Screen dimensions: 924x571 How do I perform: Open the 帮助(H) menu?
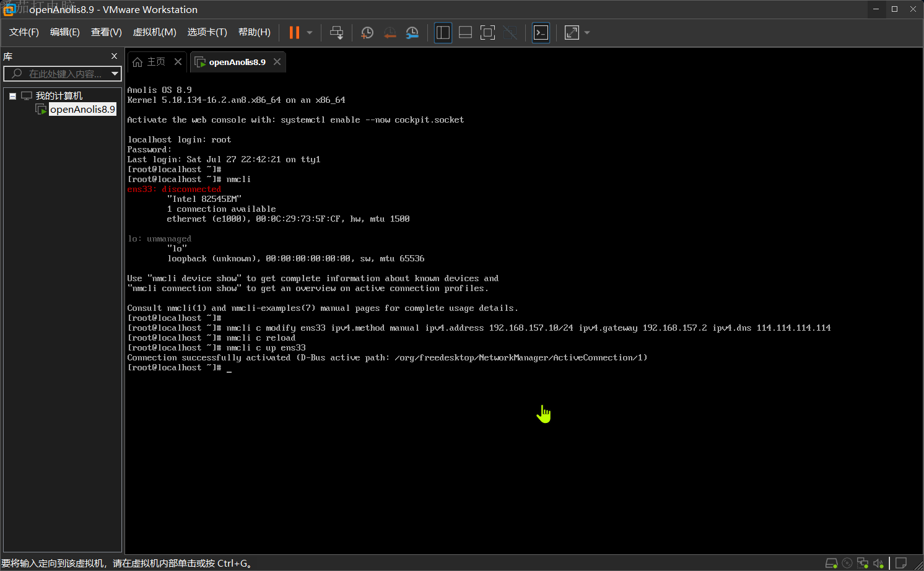pyautogui.click(x=254, y=32)
